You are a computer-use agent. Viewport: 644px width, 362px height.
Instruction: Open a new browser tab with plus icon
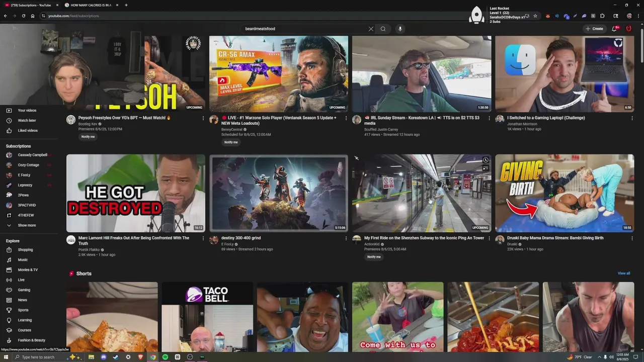(126, 5)
